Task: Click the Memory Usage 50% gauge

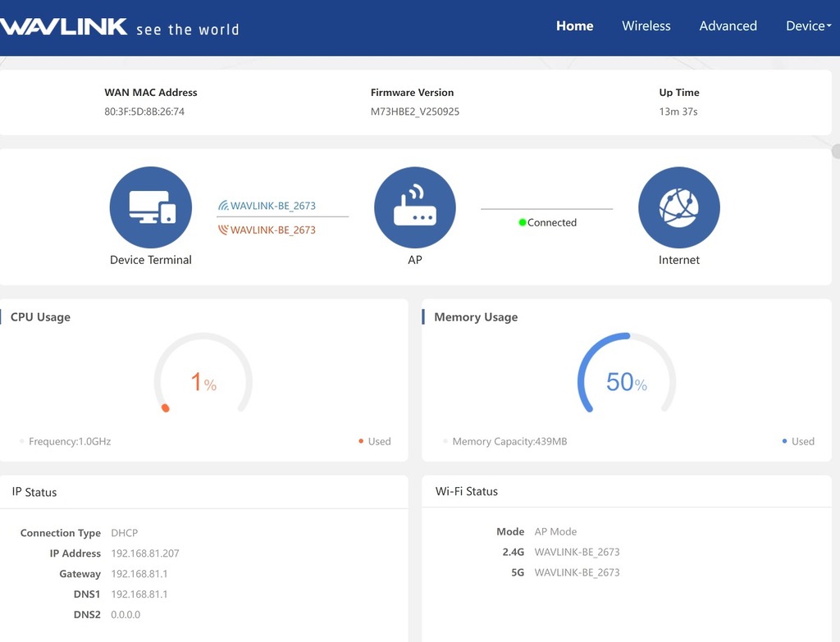Action: (626, 381)
